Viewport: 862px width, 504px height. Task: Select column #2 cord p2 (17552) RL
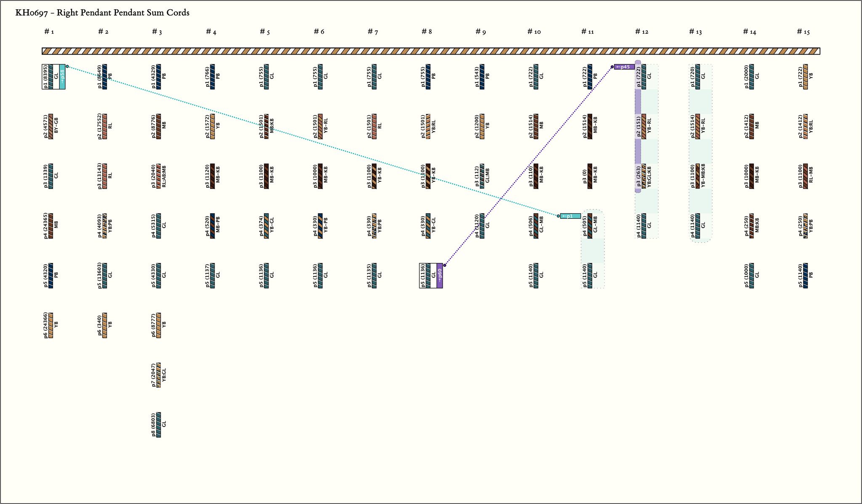[105, 126]
